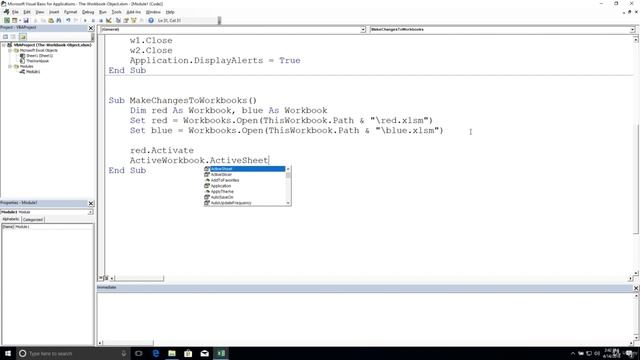Viewport: 640px width, 360px height.
Task: Click the Save toolbar icon
Action: [26, 20]
